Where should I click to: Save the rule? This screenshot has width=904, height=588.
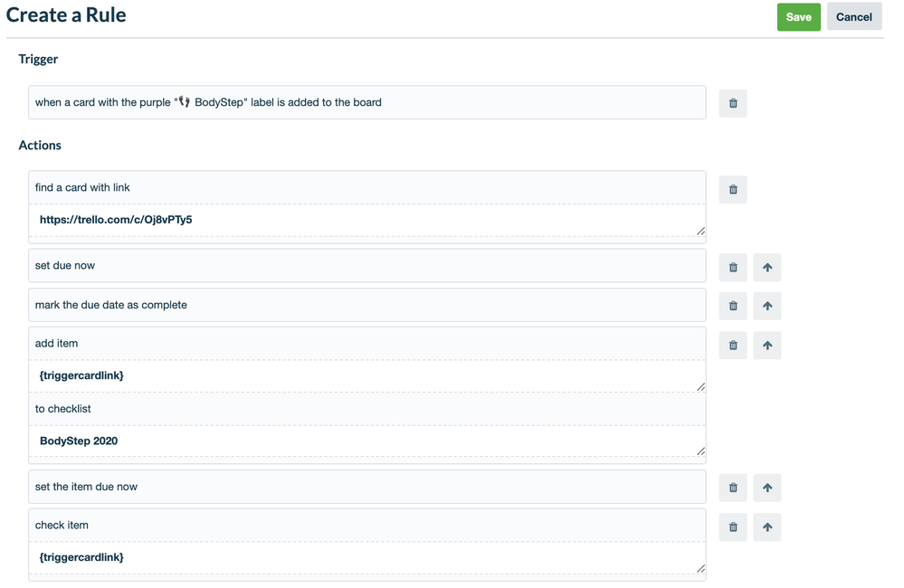(x=798, y=16)
